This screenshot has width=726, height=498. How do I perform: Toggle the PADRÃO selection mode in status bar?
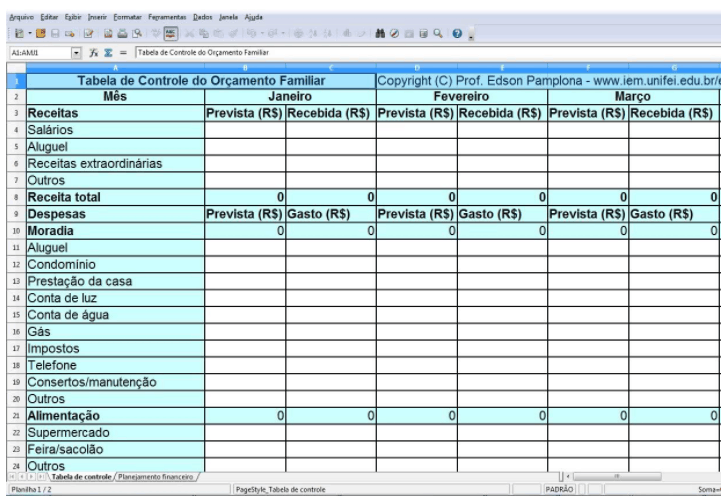tap(558, 490)
